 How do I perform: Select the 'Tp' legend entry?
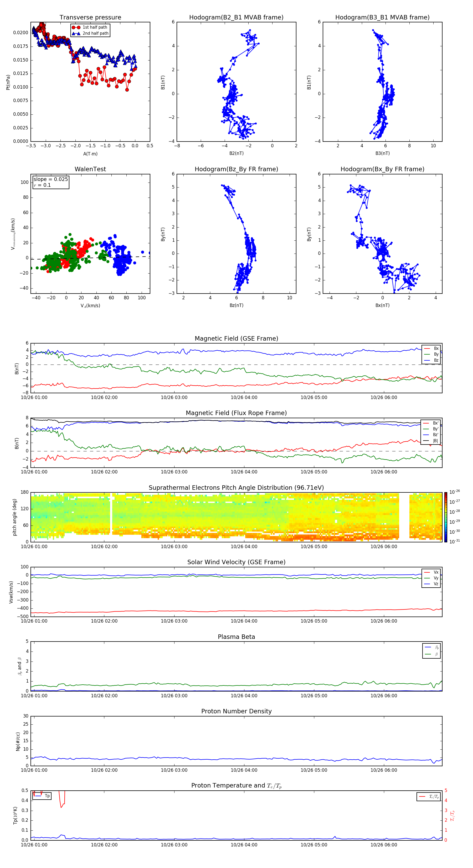(42, 796)
